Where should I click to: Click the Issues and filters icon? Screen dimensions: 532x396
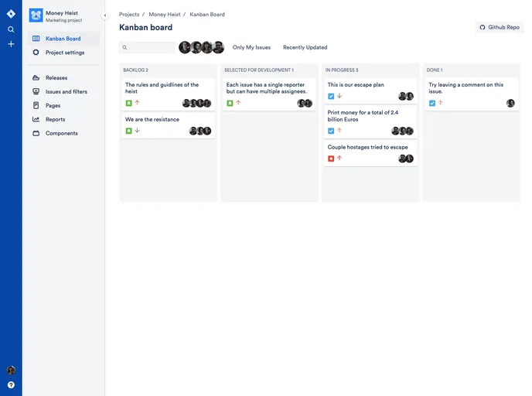36,91
